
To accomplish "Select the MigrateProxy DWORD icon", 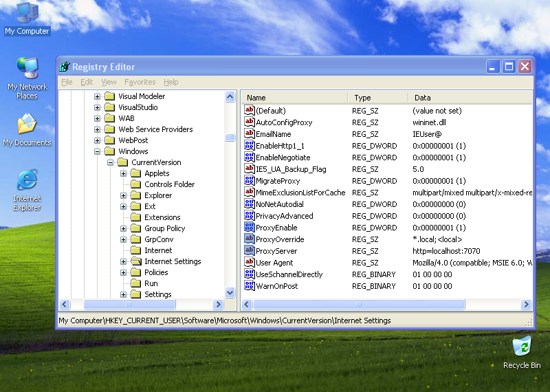I will click(x=249, y=180).
